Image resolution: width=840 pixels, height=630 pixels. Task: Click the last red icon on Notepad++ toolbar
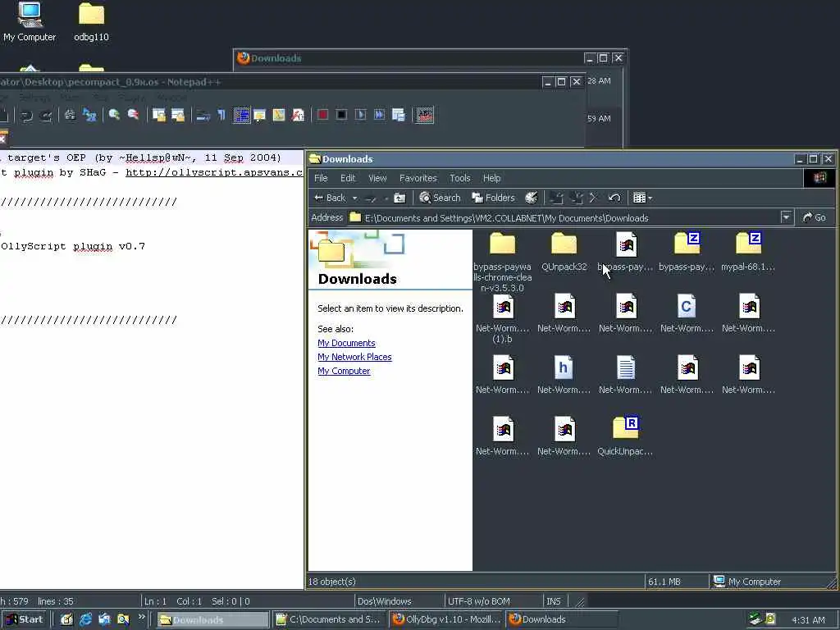click(424, 115)
